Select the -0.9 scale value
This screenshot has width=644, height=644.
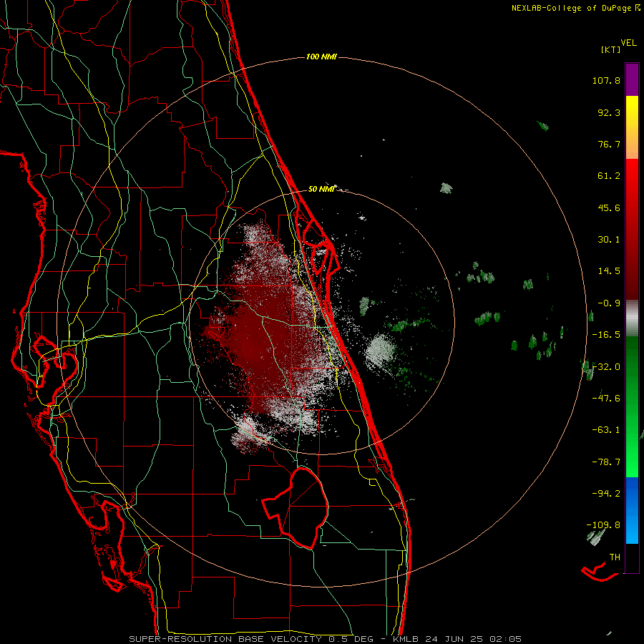[x=609, y=303]
